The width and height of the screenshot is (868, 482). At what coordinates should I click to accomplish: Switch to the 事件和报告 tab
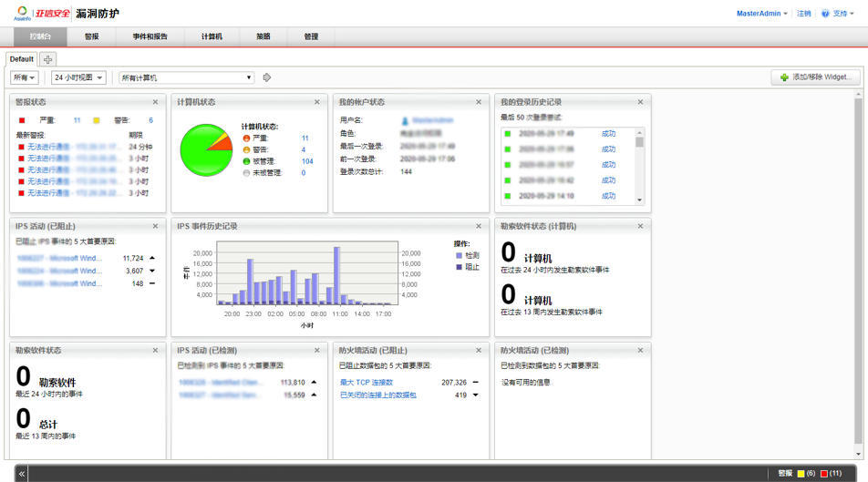click(x=150, y=36)
